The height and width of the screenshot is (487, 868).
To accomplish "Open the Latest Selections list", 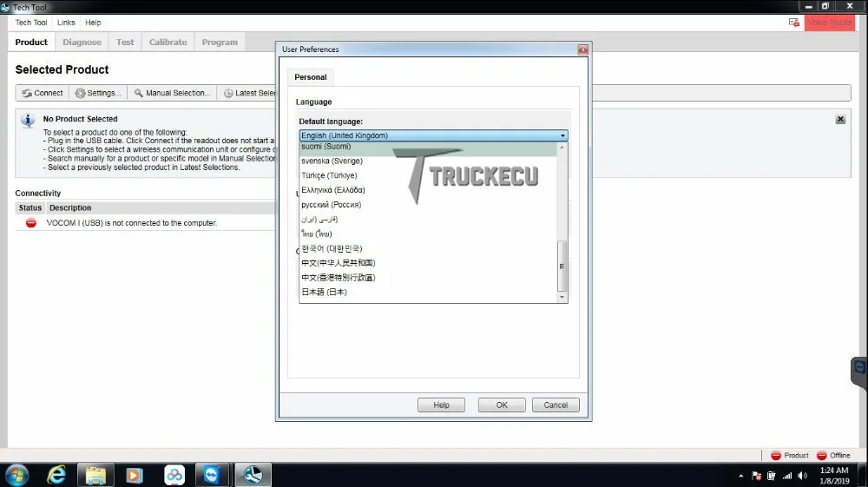I will (x=248, y=93).
